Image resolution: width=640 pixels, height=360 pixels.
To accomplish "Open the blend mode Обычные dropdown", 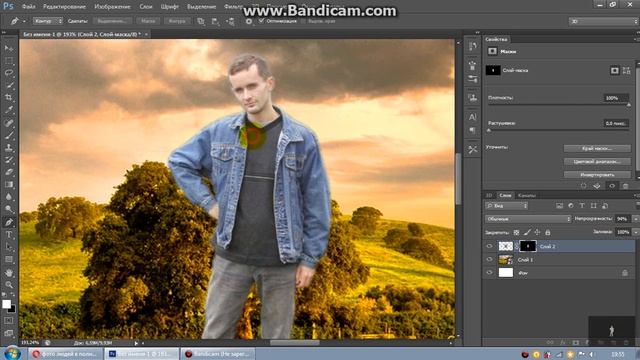I will coord(528,219).
